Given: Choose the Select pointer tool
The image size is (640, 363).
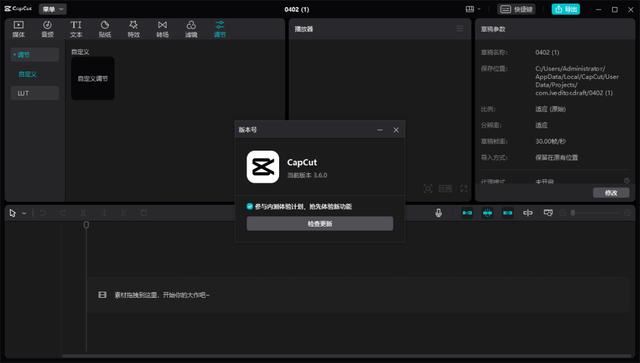Looking at the screenshot, I should click(13, 213).
